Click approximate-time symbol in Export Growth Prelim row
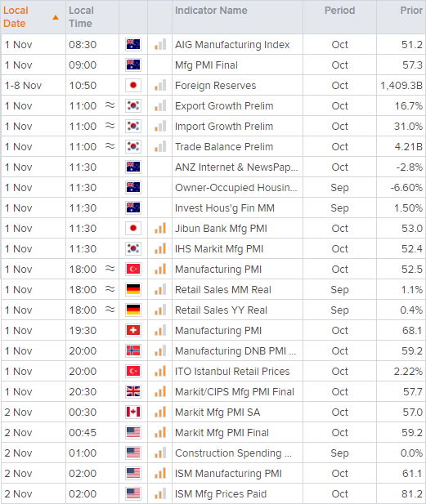Image resolution: width=426 pixels, height=504 pixels. pyautogui.click(x=110, y=105)
